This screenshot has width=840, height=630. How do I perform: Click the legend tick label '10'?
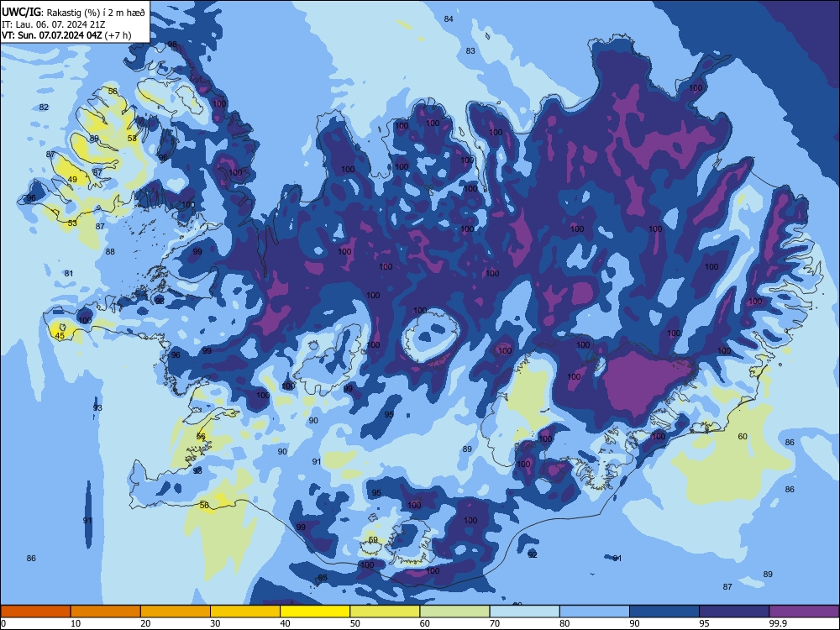click(x=76, y=623)
